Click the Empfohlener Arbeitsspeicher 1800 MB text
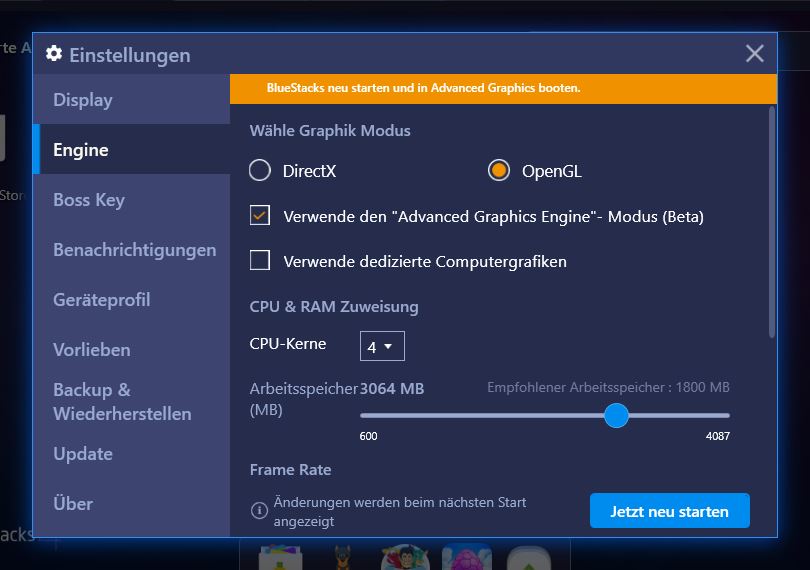Viewport: 810px width, 570px height. pos(608,387)
